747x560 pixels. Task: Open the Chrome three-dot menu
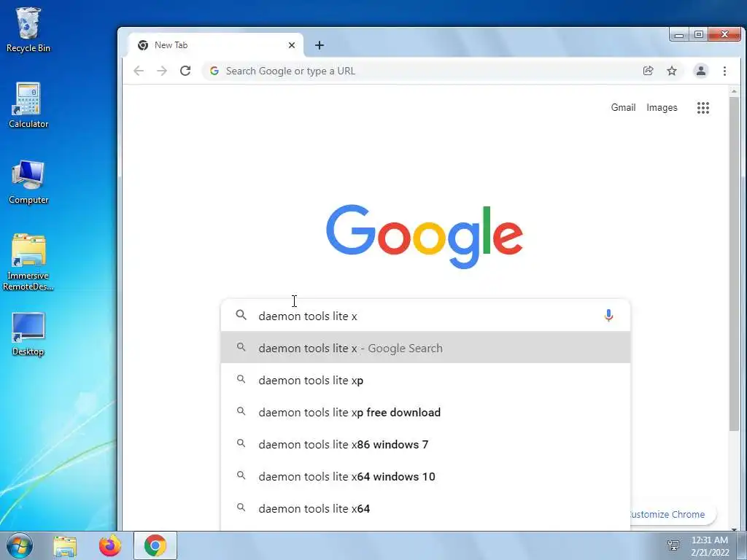click(724, 71)
